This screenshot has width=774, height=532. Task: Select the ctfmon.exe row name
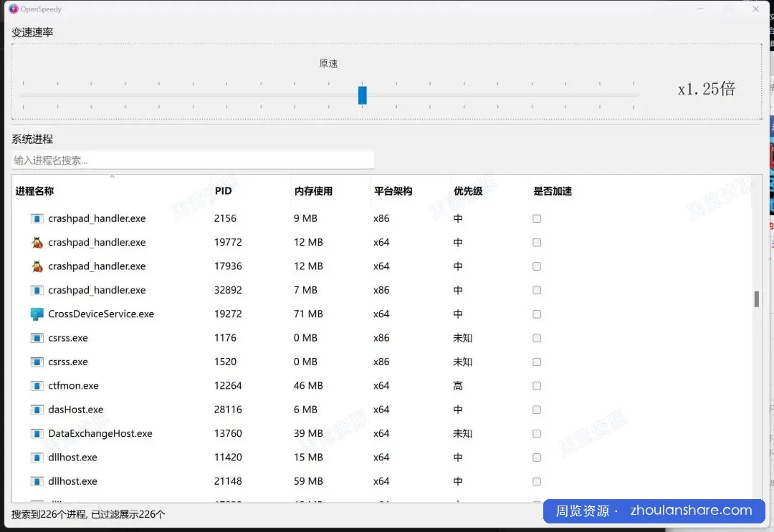pyautogui.click(x=74, y=385)
